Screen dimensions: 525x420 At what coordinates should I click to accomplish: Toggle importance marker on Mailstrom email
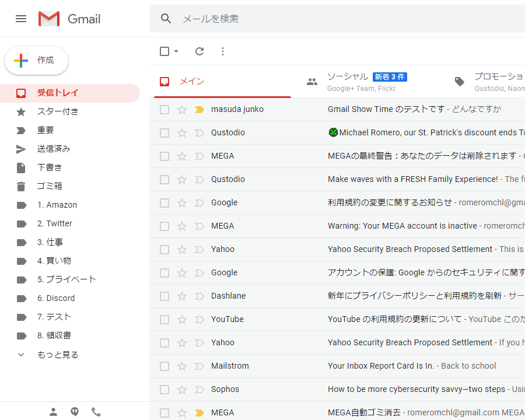tap(199, 366)
